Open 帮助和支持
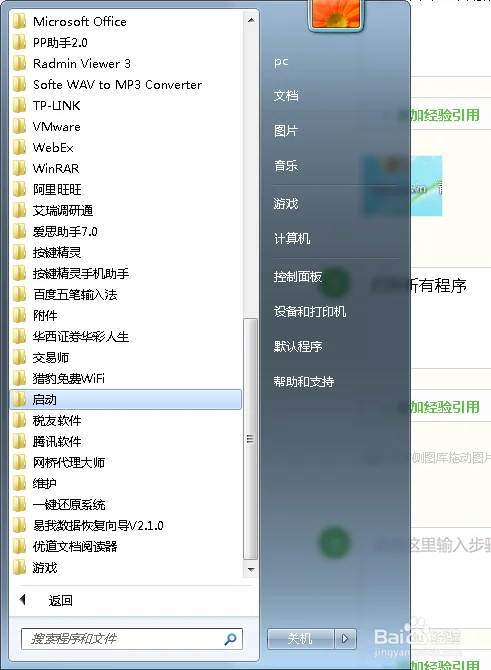Screen dimensions: 491x670 304,381
